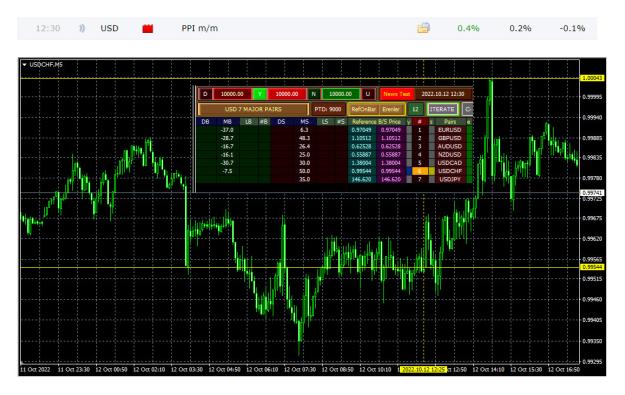Image resolution: width=625 pixels, height=395 pixels.
Task: Click the 50.0 MS value in USDCHF row
Action: pos(305,171)
